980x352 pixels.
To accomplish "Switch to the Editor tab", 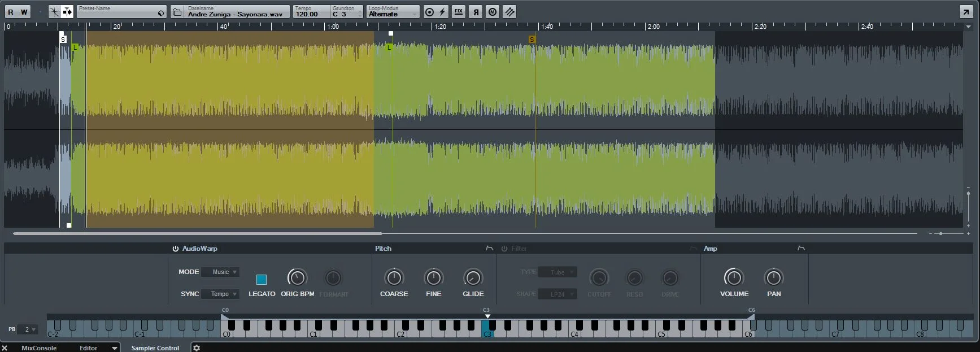I will coord(88,348).
